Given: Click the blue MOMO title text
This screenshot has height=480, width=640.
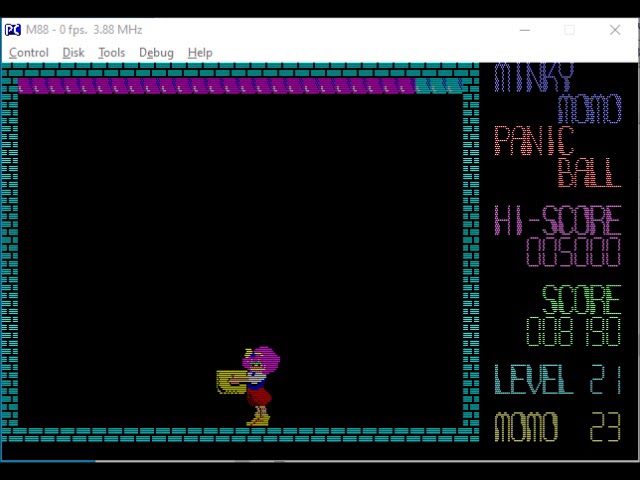Looking at the screenshot, I should (589, 109).
